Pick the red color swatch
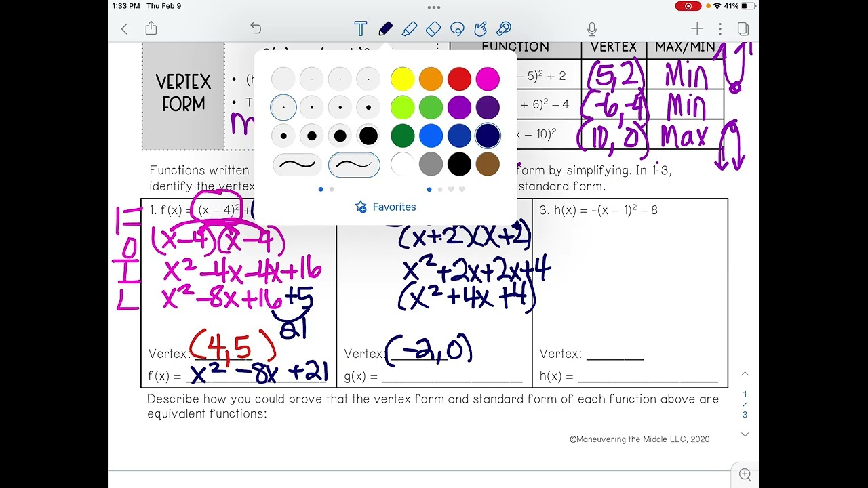The height and width of the screenshot is (488, 868). tap(459, 79)
